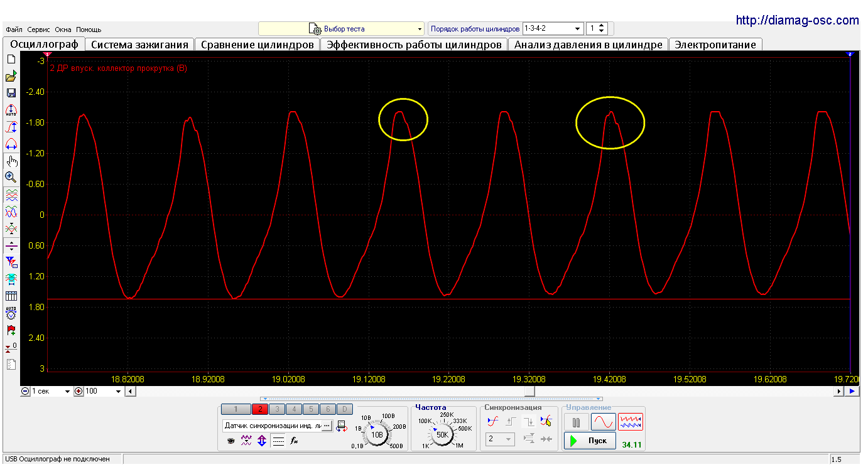Click the overlapped sine waves icon
868x467 pixels.
pos(11,212)
